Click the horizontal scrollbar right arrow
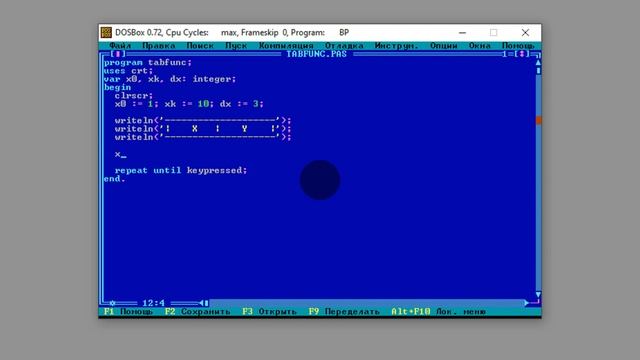 point(527,303)
